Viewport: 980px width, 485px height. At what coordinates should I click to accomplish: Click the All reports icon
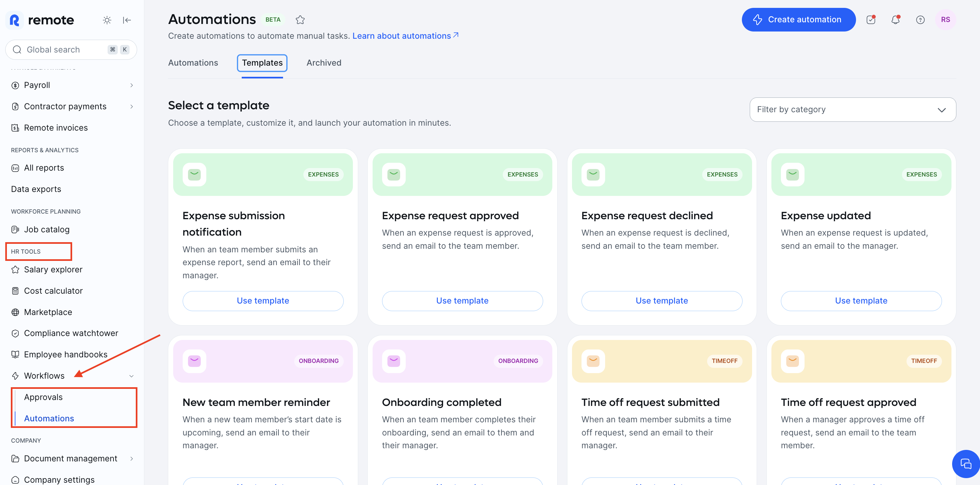pyautogui.click(x=15, y=168)
